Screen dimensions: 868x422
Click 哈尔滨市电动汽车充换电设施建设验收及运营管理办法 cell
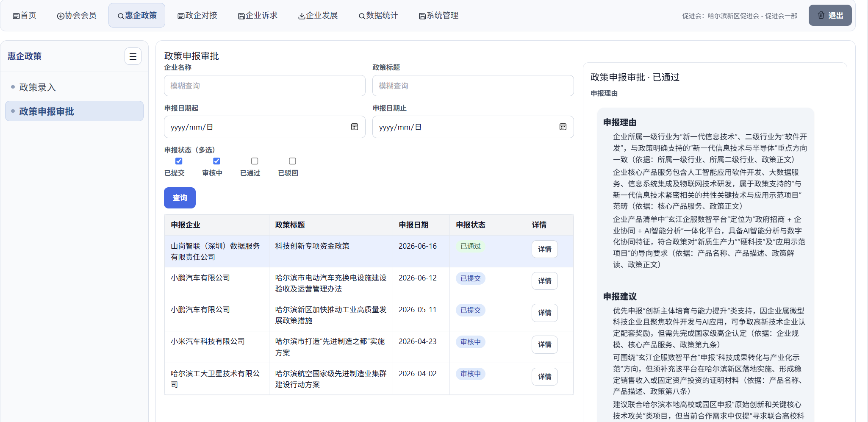click(x=331, y=283)
